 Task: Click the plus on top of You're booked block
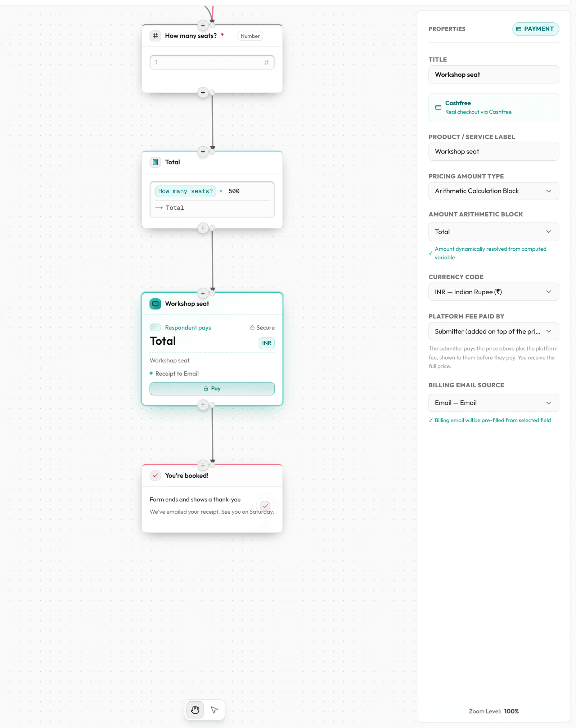[203, 465]
